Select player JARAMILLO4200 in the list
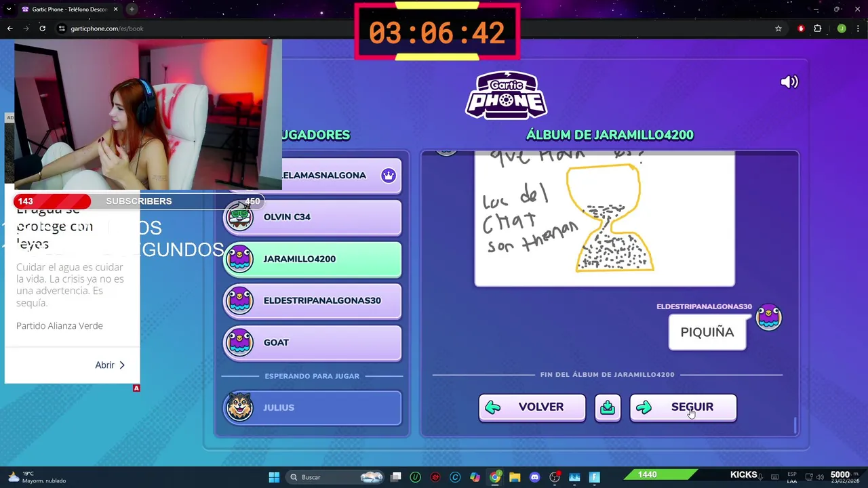Screen dimensions: 868x488 pyautogui.click(x=313, y=259)
